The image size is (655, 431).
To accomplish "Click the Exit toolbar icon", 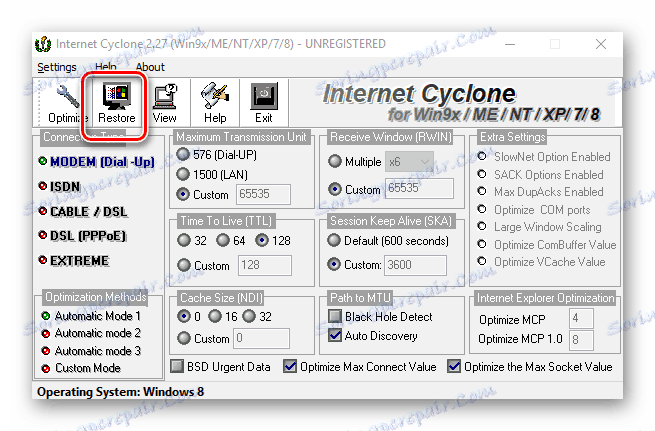I will [264, 96].
